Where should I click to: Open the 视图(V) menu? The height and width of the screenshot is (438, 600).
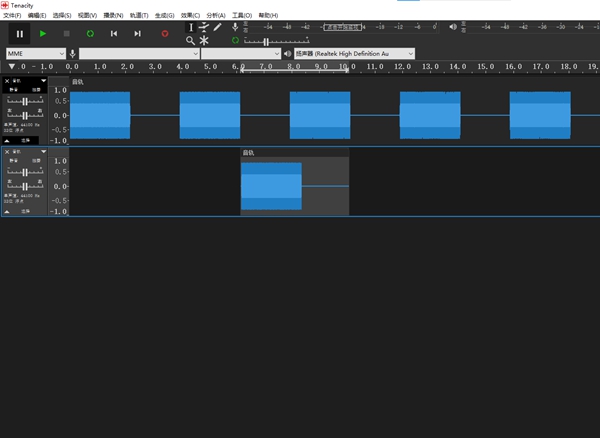click(x=87, y=15)
